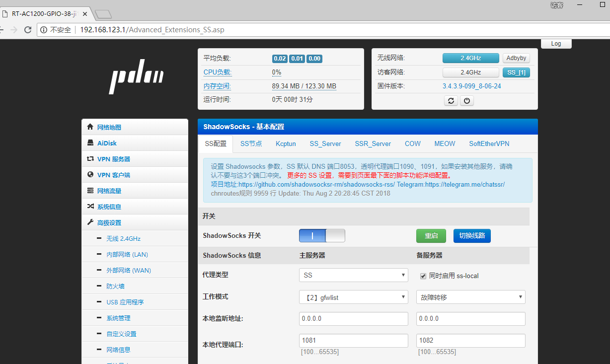Click the 0.00 load average badge
The height and width of the screenshot is (364, 610).
click(314, 59)
